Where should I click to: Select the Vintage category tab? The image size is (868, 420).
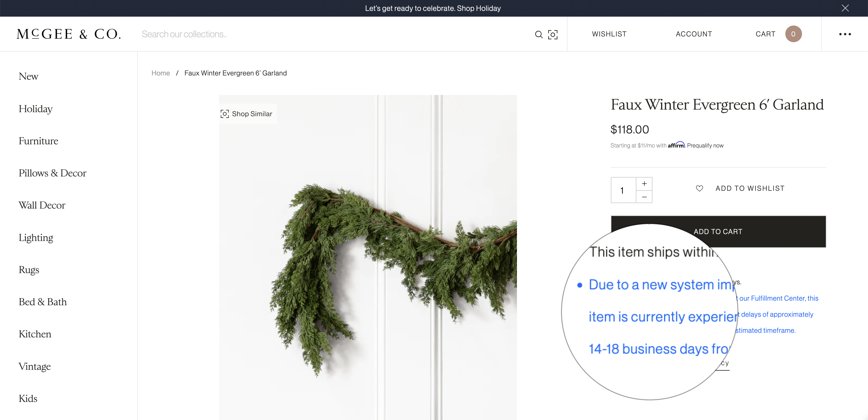tap(34, 365)
